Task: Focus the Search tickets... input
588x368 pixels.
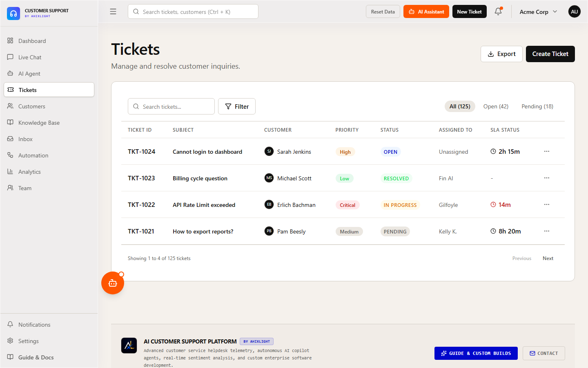Action: click(171, 106)
